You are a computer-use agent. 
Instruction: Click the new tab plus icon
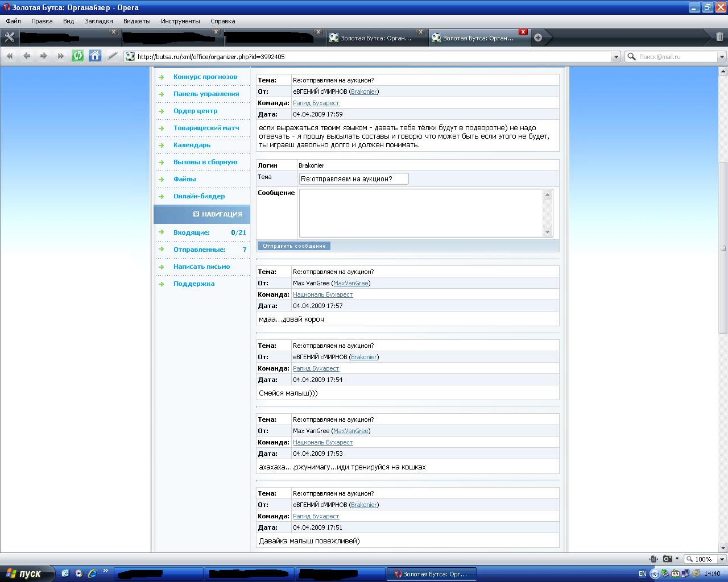tap(537, 38)
